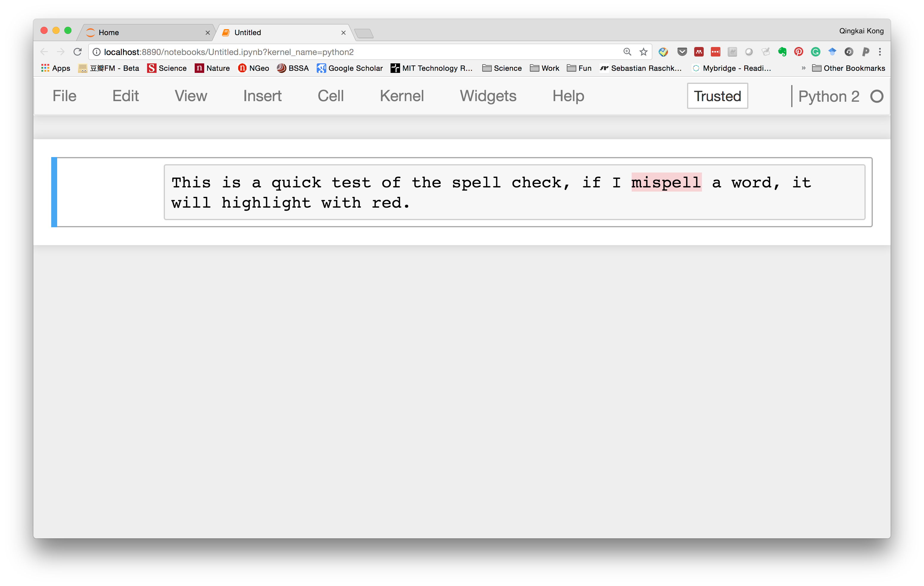Open the Widgets menu
Image resolution: width=924 pixels, height=586 pixels.
[x=488, y=95]
